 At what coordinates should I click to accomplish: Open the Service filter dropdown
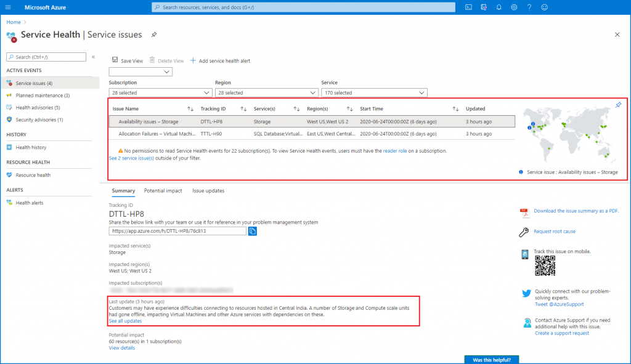372,92
